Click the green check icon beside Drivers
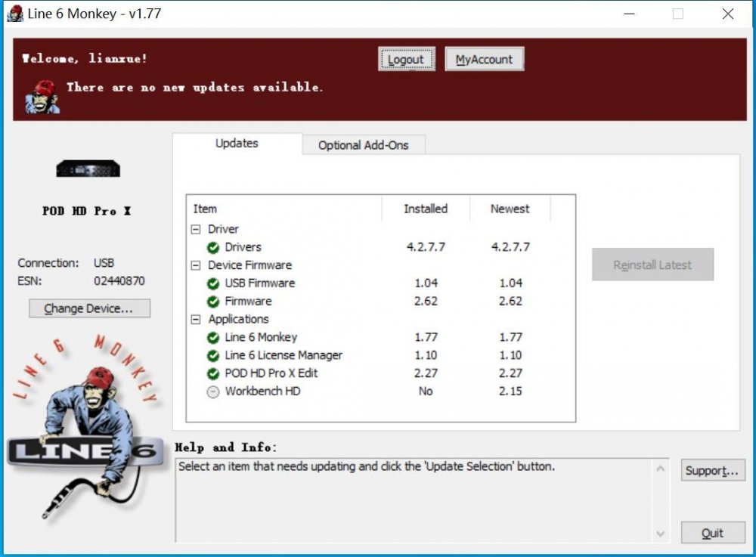The height and width of the screenshot is (557, 756). [x=213, y=247]
